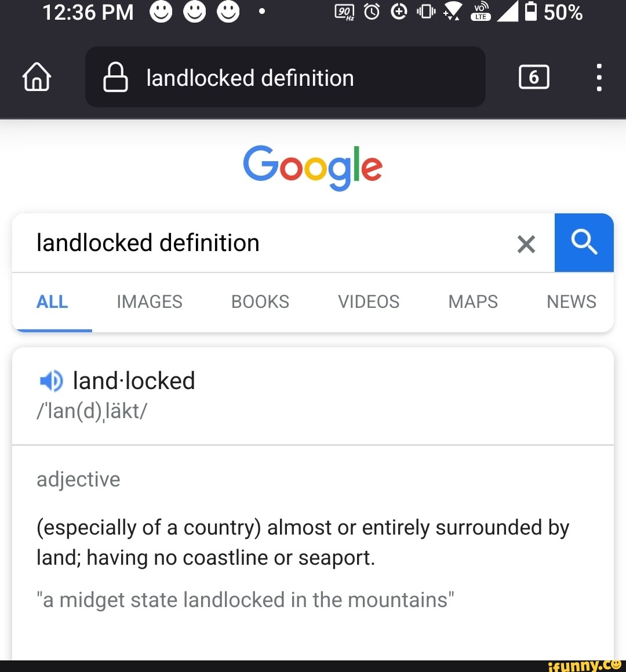Image resolution: width=626 pixels, height=672 pixels.
Task: Tap the definition text of landlocked
Action: [303, 542]
